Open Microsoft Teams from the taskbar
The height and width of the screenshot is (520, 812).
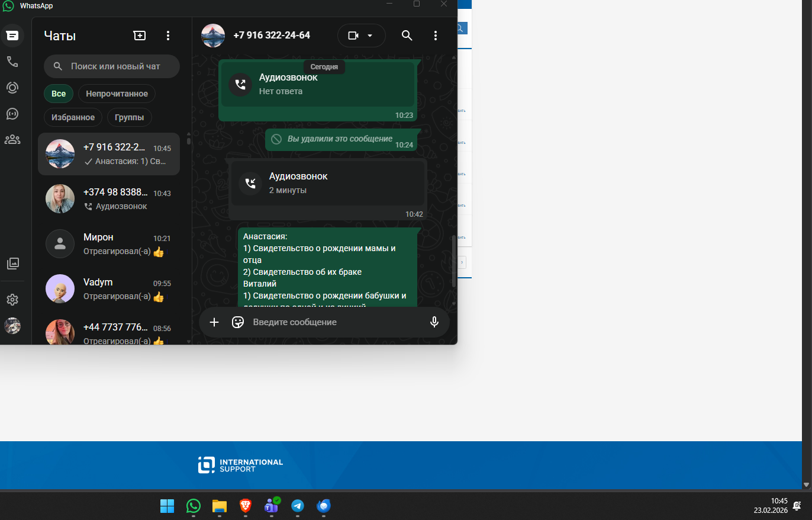click(272, 506)
